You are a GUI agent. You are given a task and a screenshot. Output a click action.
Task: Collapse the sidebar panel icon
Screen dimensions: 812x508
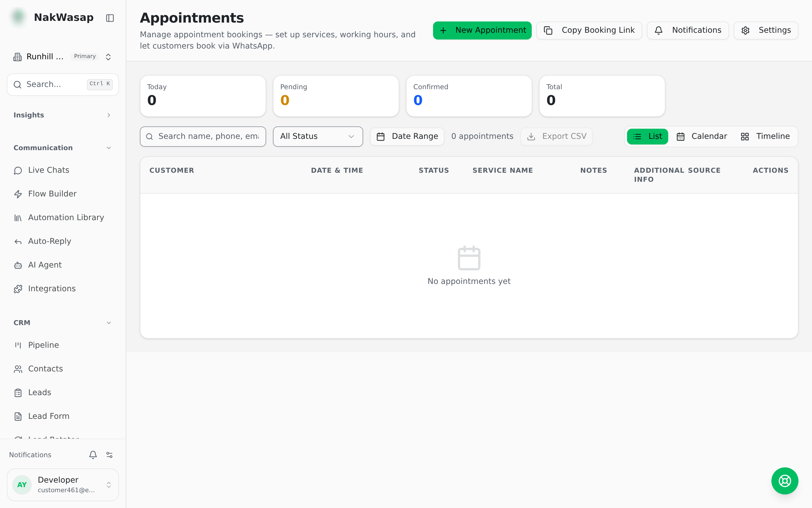click(110, 18)
